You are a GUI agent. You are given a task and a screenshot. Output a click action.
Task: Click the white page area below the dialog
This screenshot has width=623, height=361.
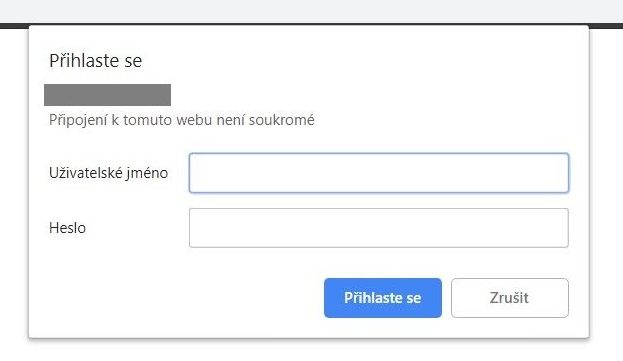[312, 351]
